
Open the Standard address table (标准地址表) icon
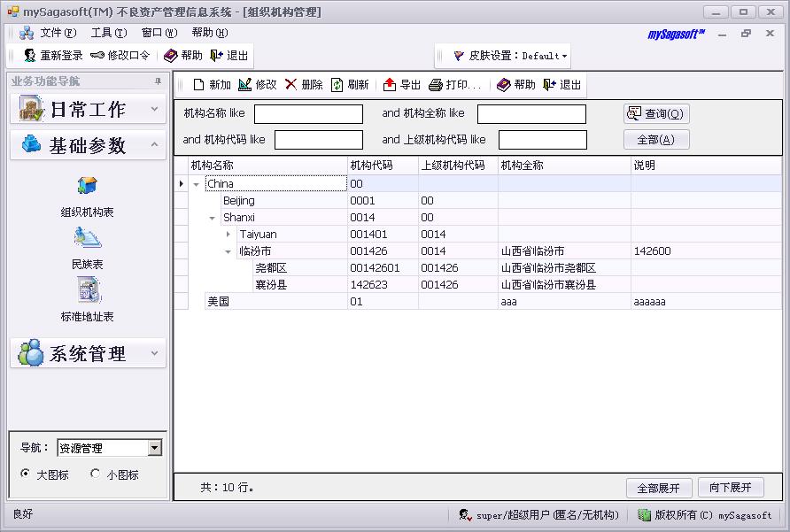[x=89, y=290]
